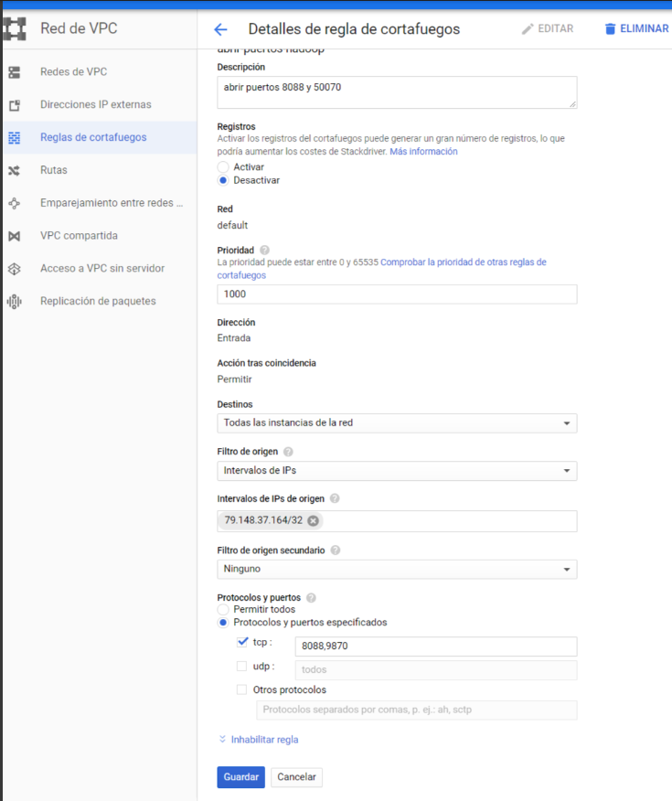Click the udp ports field showing todos
The image size is (672, 801).
point(436,670)
